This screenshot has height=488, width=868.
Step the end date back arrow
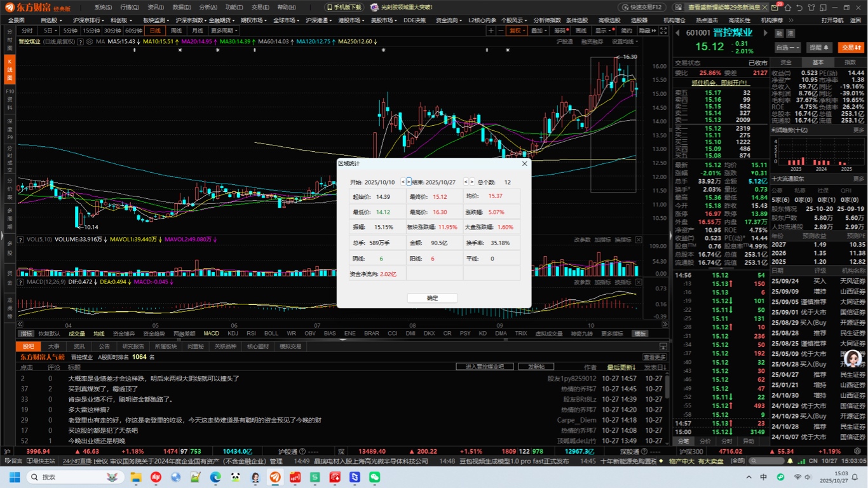coord(466,182)
